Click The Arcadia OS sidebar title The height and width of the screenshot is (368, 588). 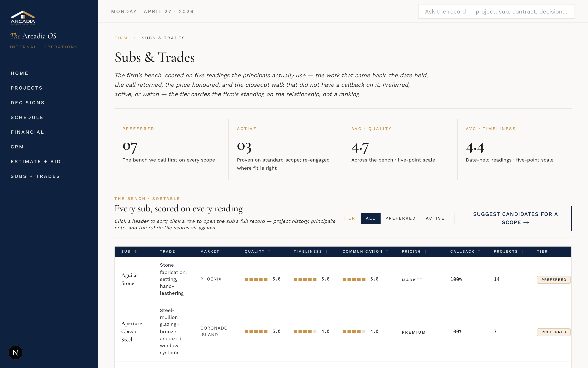[33, 36]
